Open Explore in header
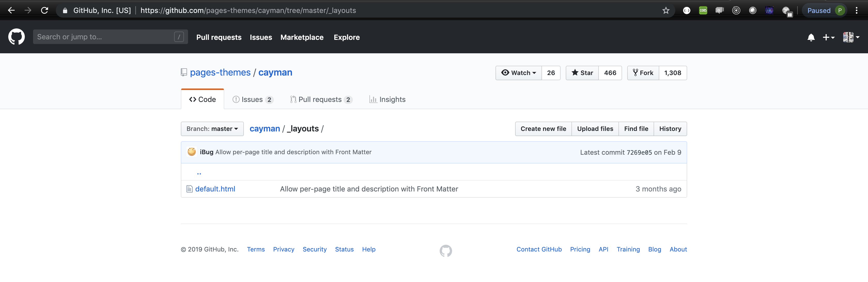868x282 pixels. pos(346,38)
